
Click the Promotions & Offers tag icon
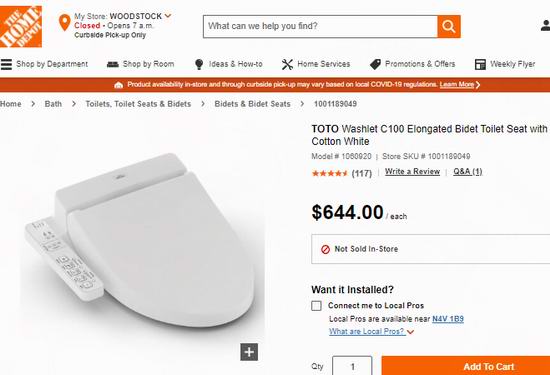click(x=375, y=64)
